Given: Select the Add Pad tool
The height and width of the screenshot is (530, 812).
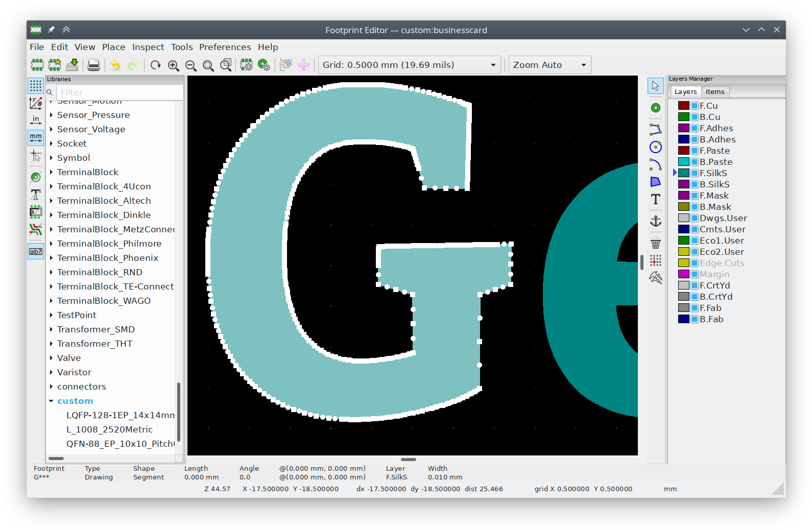Looking at the screenshot, I should [656, 108].
